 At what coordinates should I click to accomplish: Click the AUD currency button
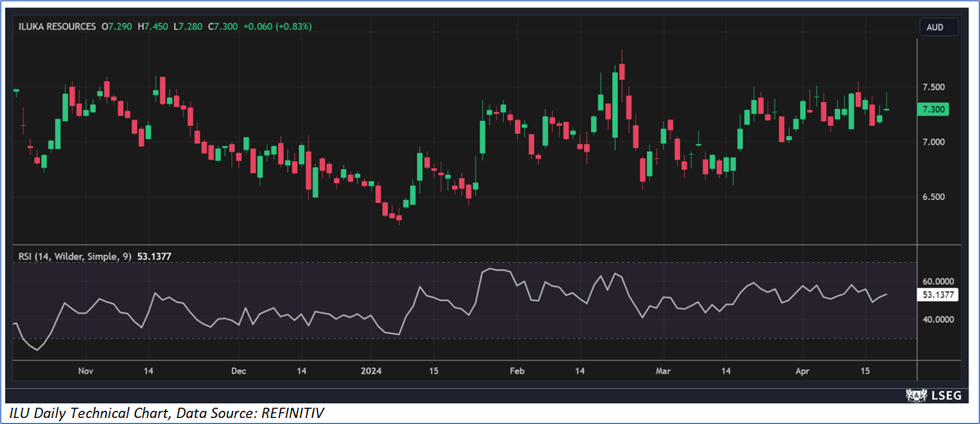click(939, 27)
